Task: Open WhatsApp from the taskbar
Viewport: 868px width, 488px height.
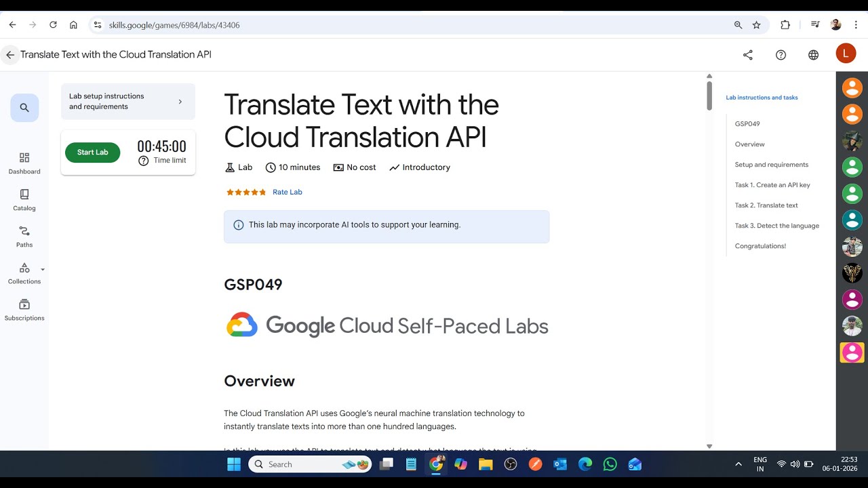Action: [610, 464]
